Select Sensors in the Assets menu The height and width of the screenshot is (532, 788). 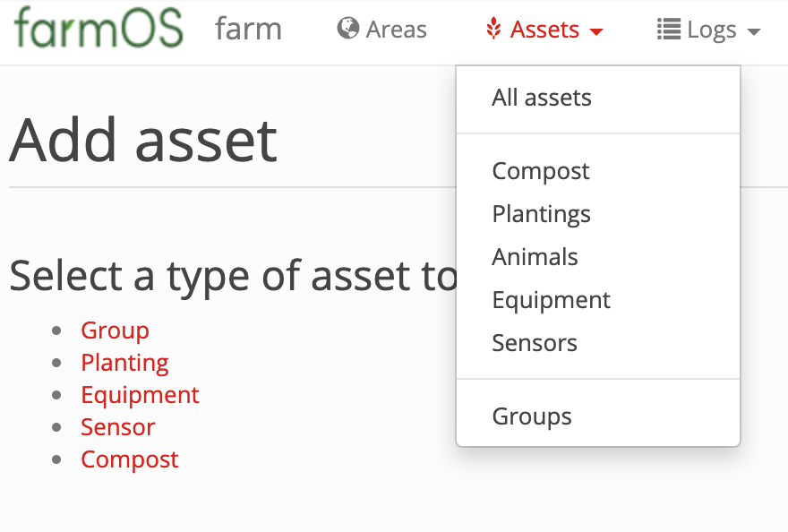point(535,343)
